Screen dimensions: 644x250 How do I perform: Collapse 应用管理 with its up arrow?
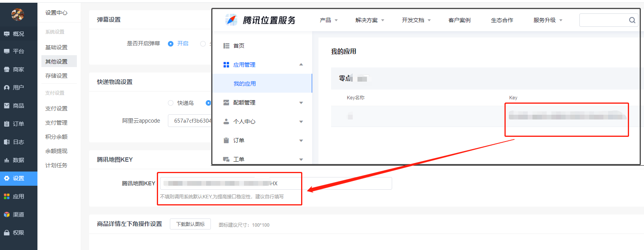301,65
